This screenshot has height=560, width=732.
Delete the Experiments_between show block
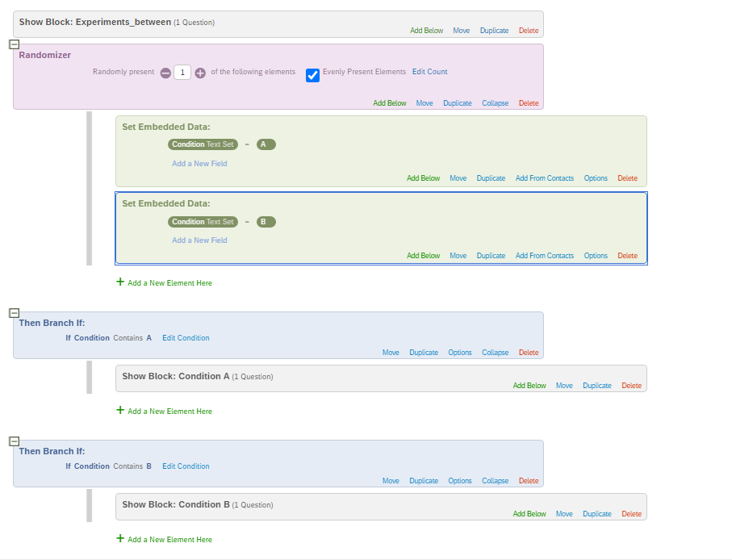(x=528, y=31)
